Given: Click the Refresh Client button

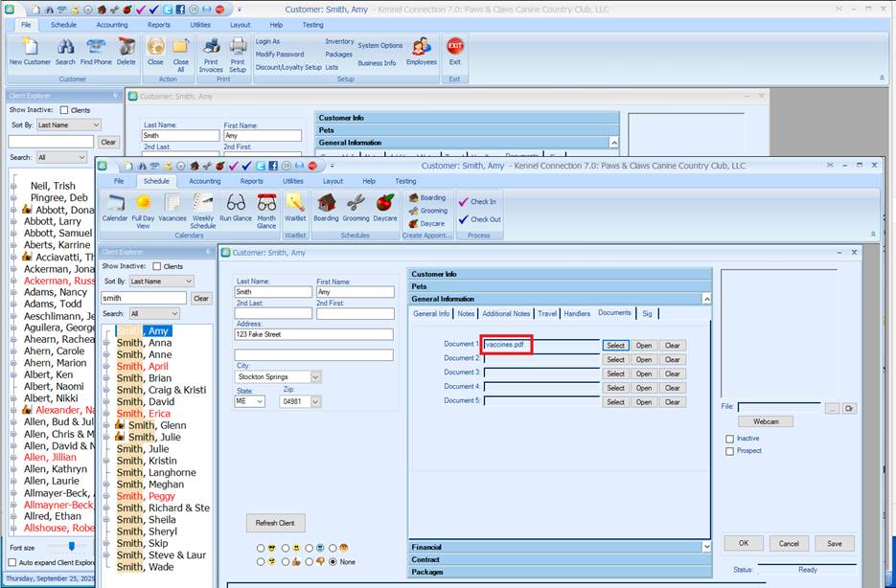Looking at the screenshot, I should tap(276, 523).
